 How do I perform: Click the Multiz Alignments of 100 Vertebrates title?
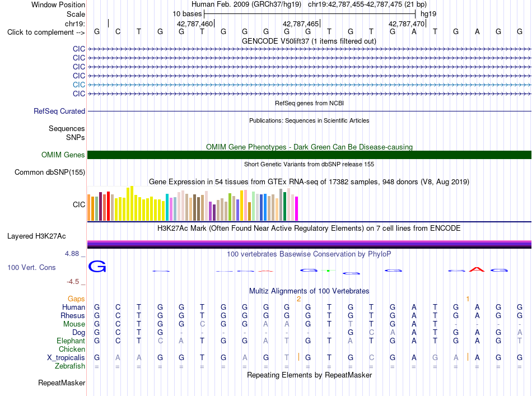tap(309, 291)
